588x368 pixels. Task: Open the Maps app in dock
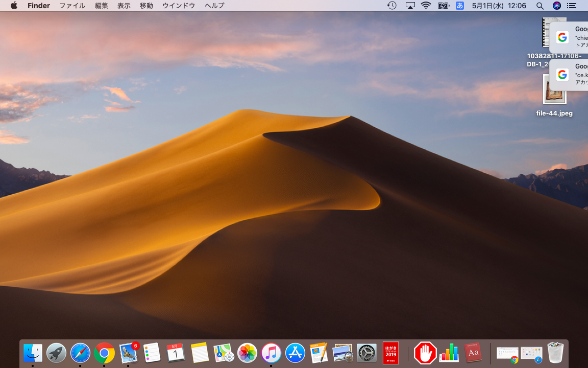pyautogui.click(x=224, y=353)
